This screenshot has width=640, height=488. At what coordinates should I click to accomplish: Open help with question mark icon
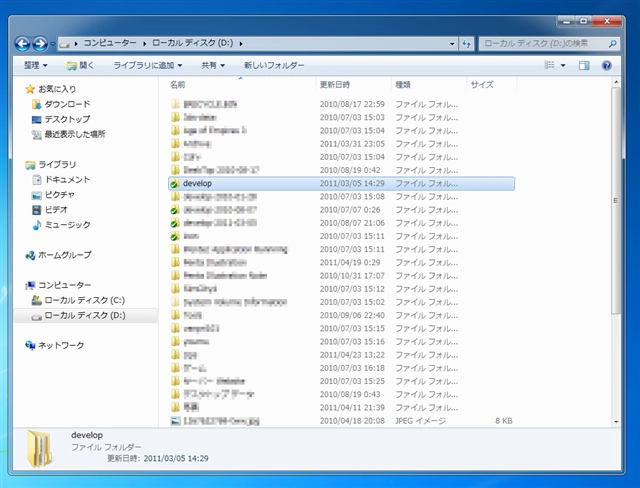click(607, 65)
